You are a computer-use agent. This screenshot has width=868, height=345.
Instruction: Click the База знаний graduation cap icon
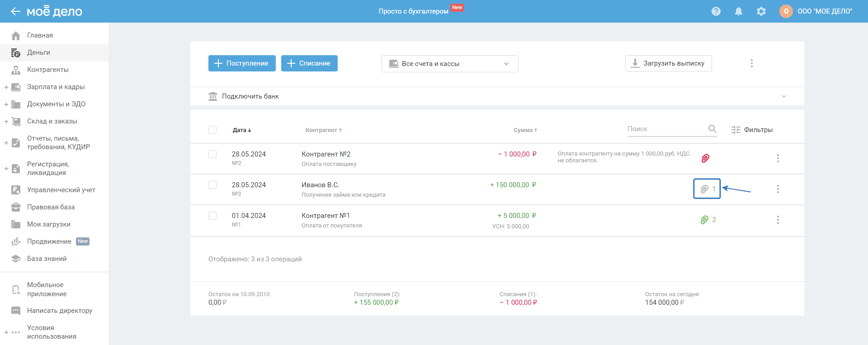[x=16, y=259]
